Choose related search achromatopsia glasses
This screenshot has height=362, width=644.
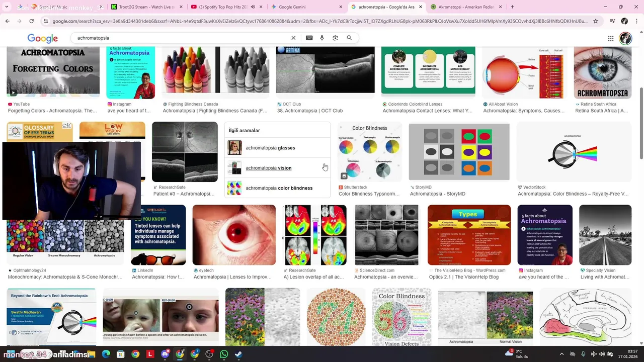277,148
